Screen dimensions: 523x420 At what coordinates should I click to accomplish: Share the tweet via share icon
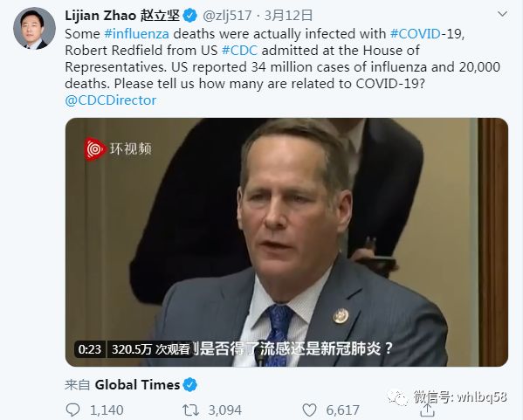[x=427, y=410]
